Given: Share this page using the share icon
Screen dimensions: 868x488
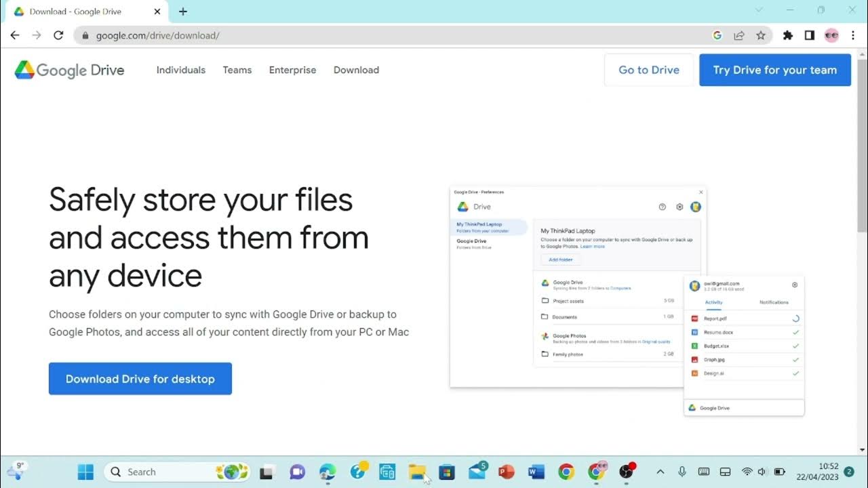Looking at the screenshot, I should (x=739, y=35).
